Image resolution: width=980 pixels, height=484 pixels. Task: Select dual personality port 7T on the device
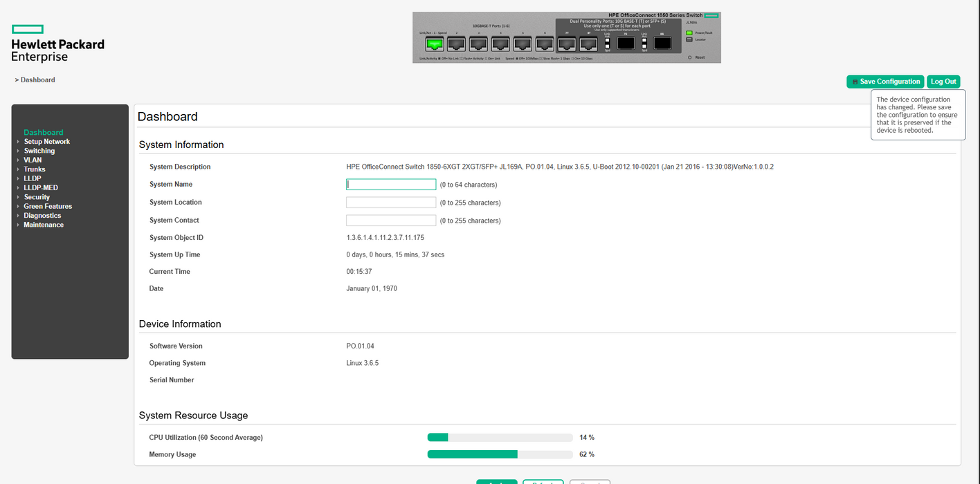(567, 44)
